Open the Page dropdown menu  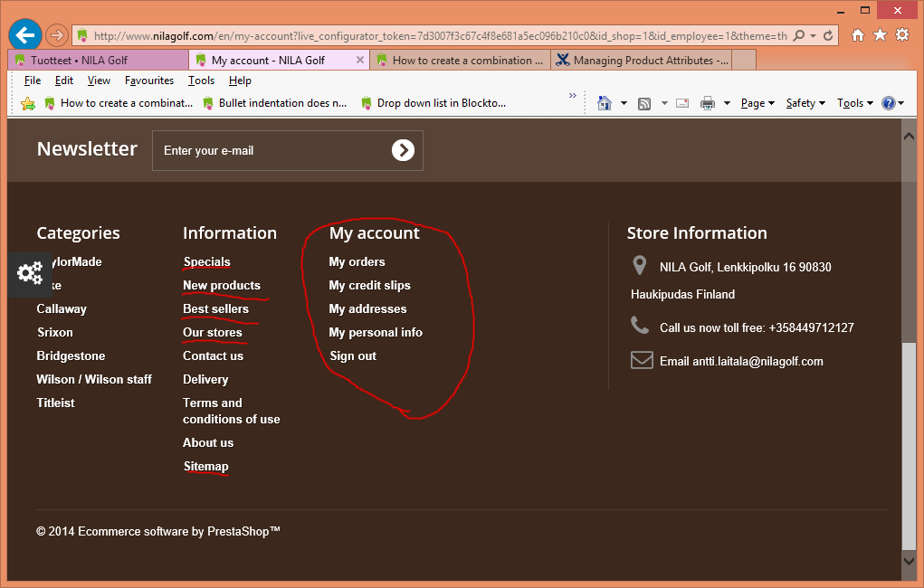(x=757, y=103)
